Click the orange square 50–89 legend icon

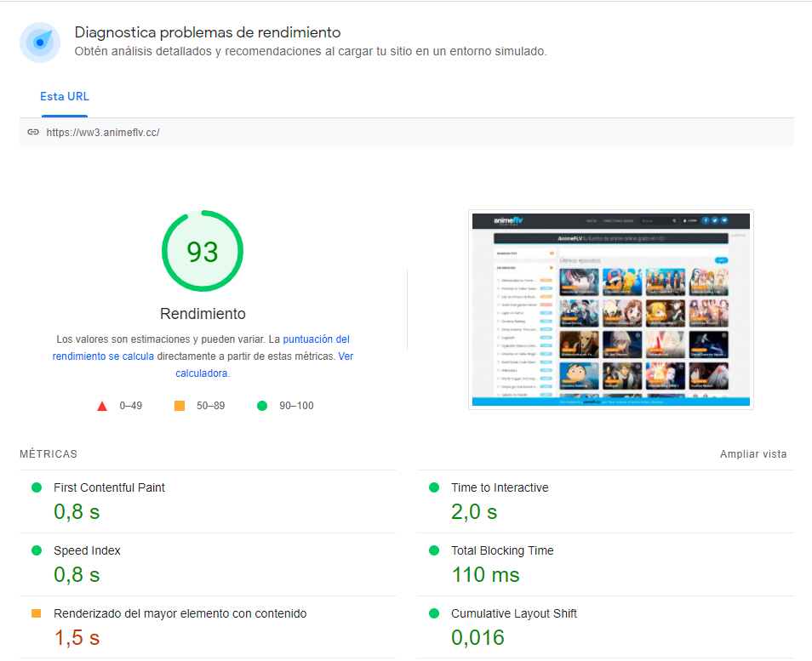click(180, 406)
